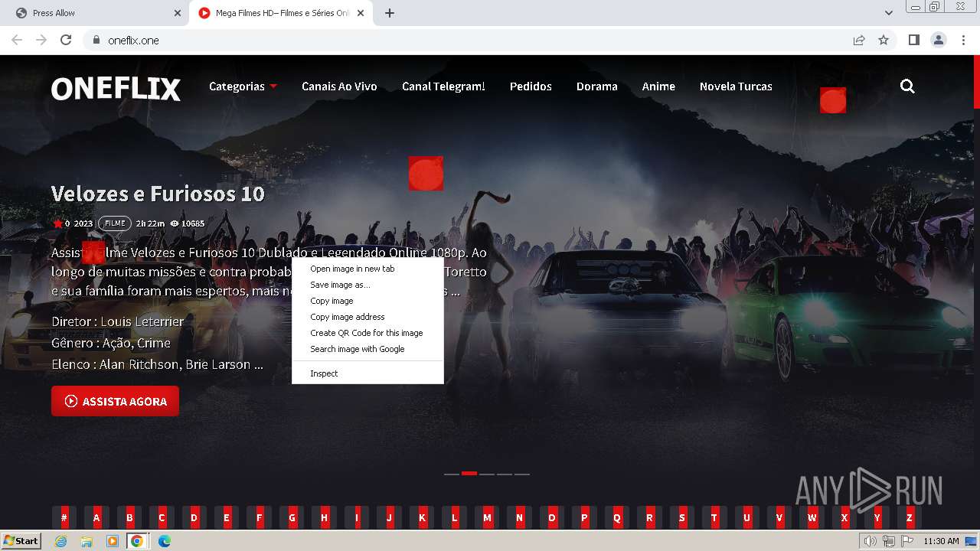Image resolution: width=980 pixels, height=551 pixels.
Task: Select last carousel slide indicator
Action: tap(522, 474)
